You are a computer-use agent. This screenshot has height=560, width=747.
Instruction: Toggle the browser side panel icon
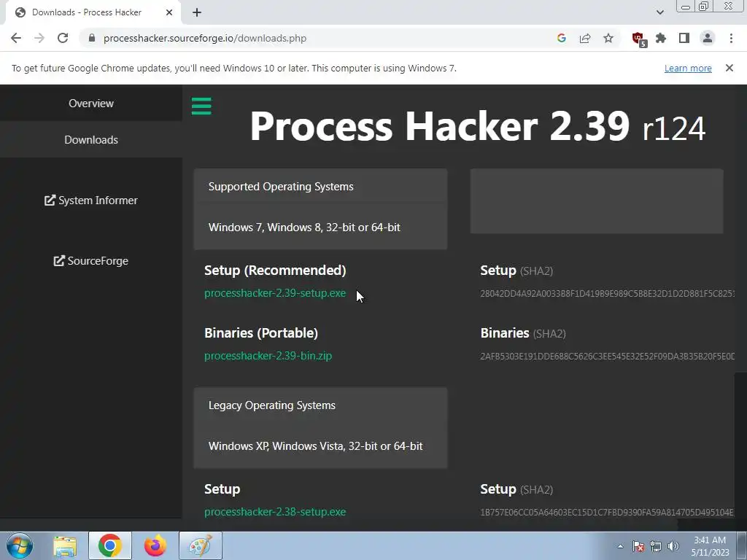click(x=684, y=38)
